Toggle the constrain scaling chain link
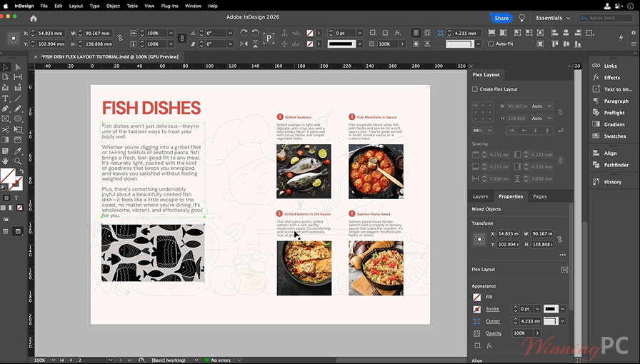Screen dimensions: 640x364 click(x=182, y=39)
